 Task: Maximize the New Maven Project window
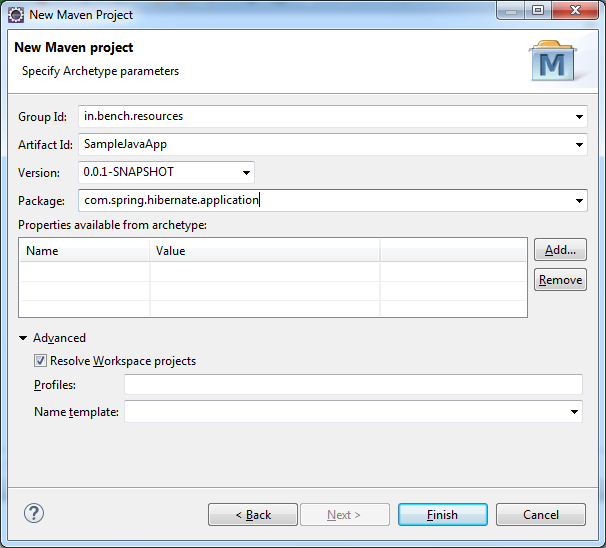pyautogui.click(x=538, y=10)
